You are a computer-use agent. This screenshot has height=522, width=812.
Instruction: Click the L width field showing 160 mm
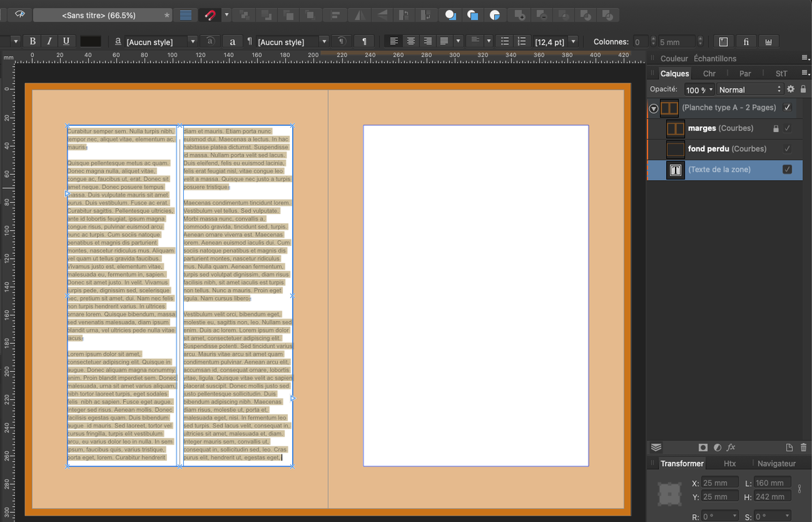pyautogui.click(x=772, y=483)
